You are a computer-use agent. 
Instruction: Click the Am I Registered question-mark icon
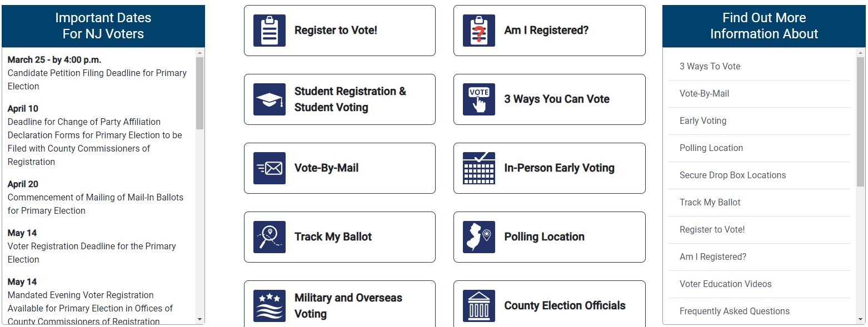pos(479,31)
